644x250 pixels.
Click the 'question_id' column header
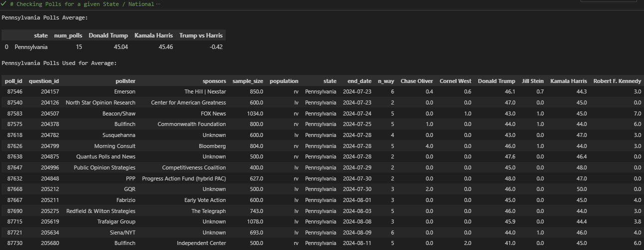coord(44,81)
